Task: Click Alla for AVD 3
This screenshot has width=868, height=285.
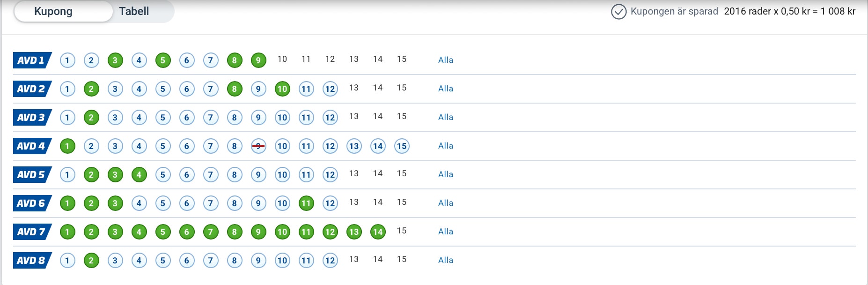Action: pos(446,117)
